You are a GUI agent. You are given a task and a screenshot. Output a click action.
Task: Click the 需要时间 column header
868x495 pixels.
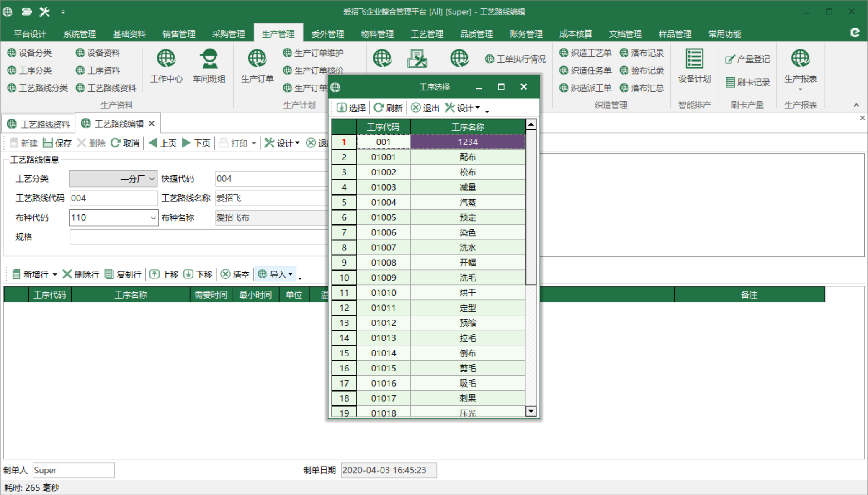[211, 295]
